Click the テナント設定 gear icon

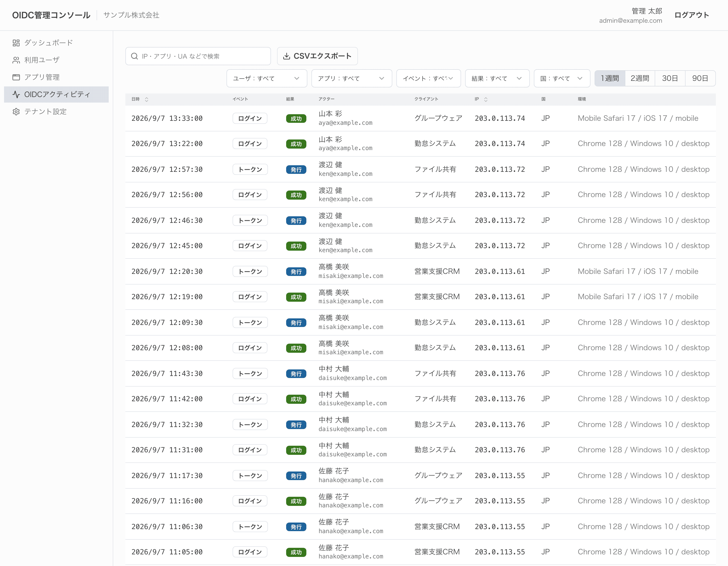tap(16, 112)
